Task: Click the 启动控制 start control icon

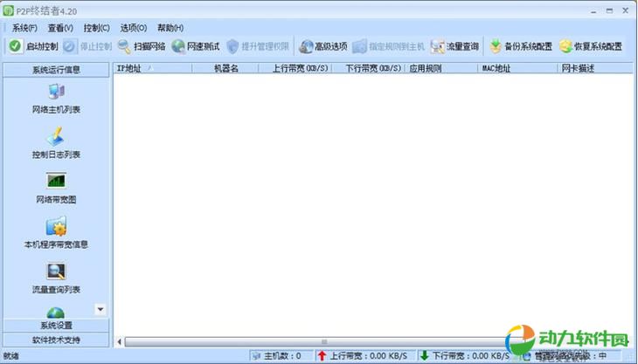Action: [x=15, y=46]
